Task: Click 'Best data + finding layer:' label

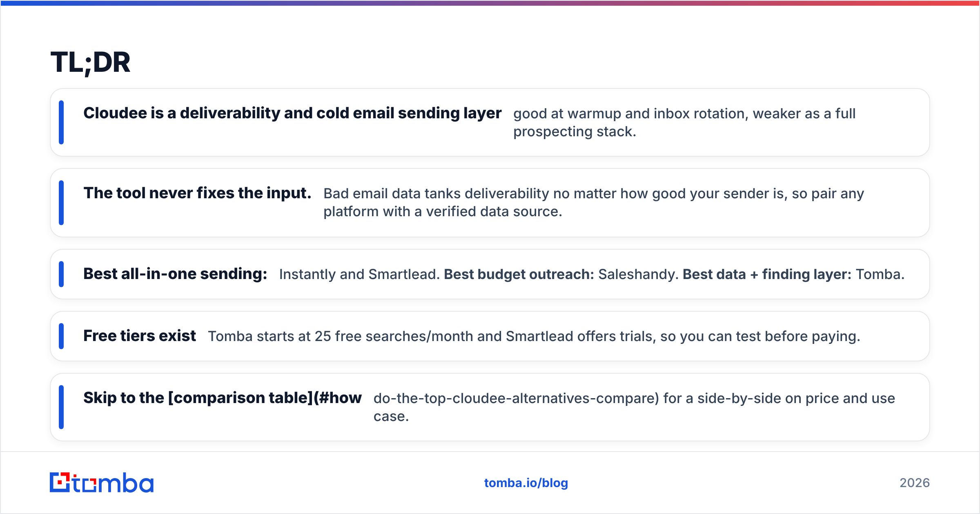Action: point(767,274)
